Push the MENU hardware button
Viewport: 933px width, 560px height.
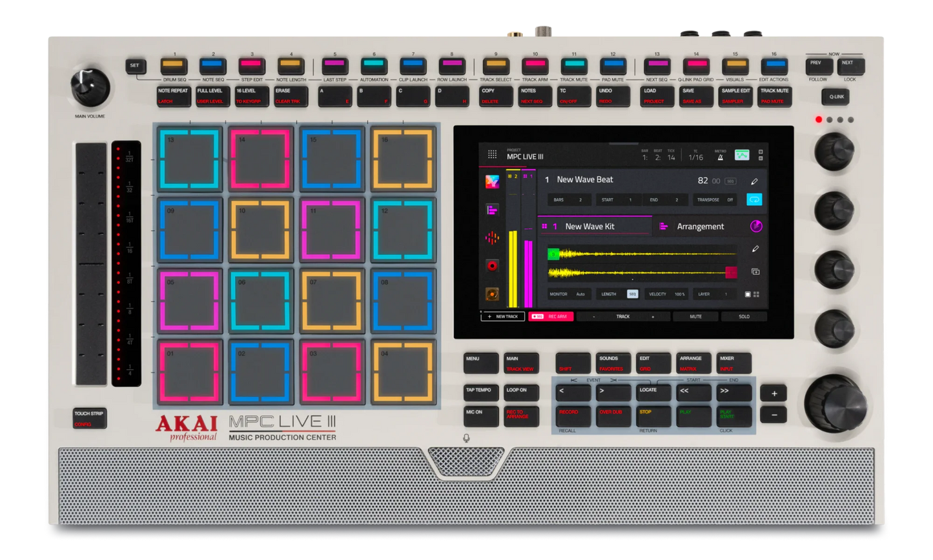tap(481, 363)
